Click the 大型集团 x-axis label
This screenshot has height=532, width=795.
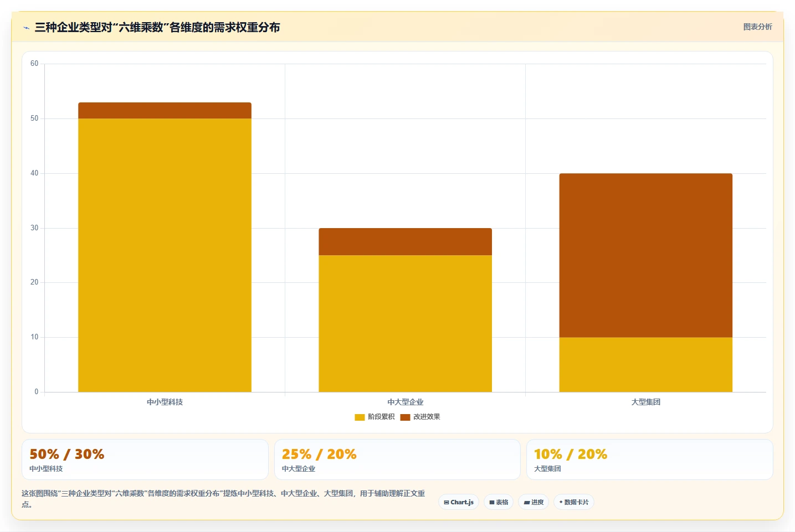(645, 402)
